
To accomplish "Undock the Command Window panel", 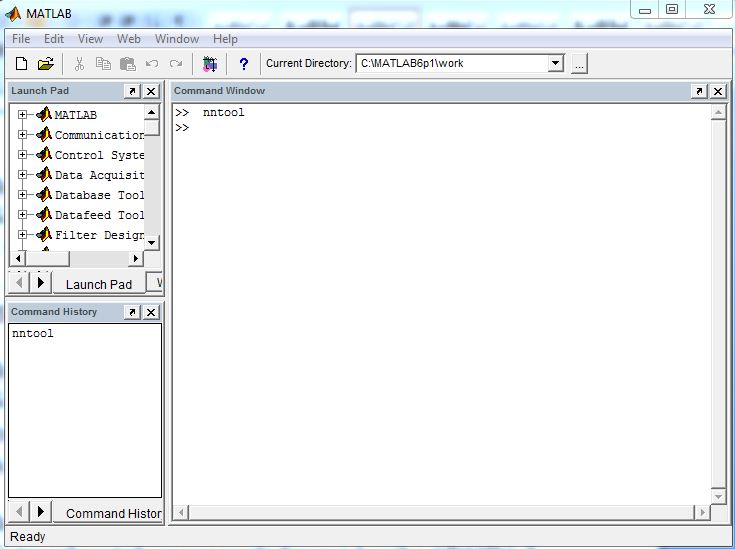I will click(x=699, y=91).
